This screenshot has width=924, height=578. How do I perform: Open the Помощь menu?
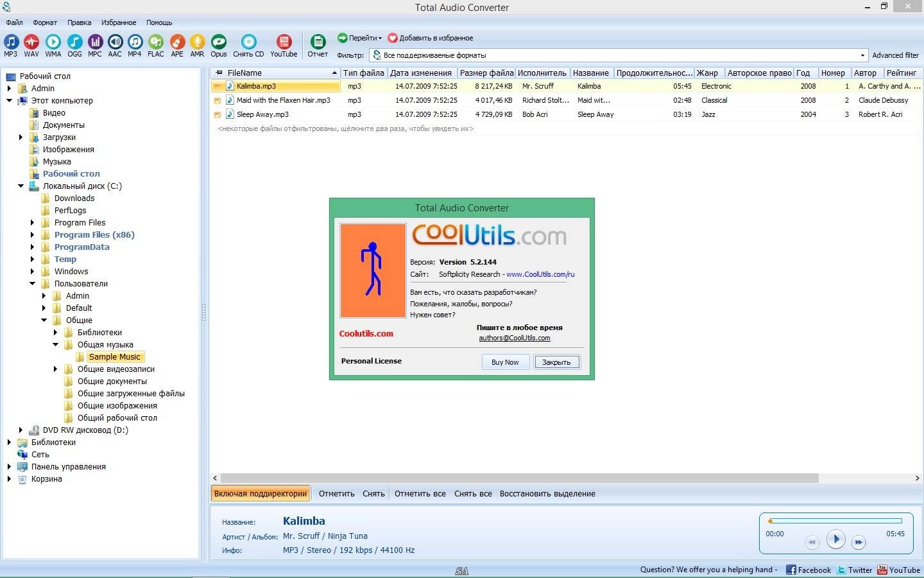(x=159, y=22)
